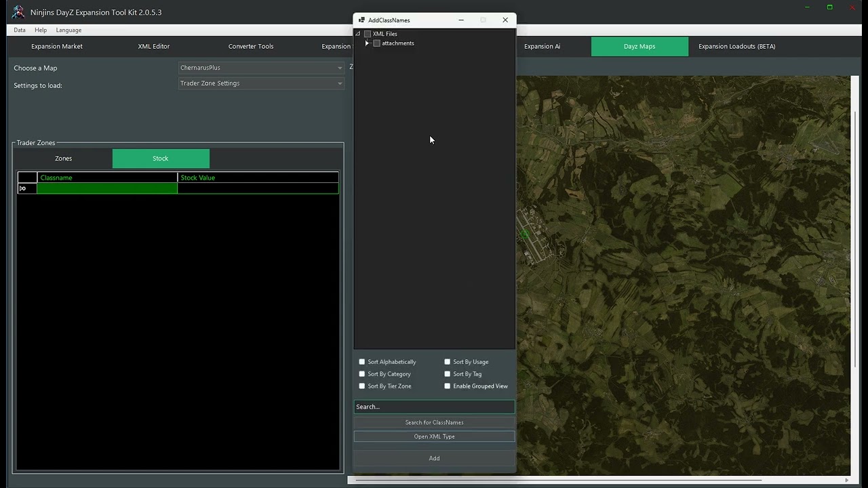
Task: Click the Stock Value column header
Action: click(x=258, y=178)
